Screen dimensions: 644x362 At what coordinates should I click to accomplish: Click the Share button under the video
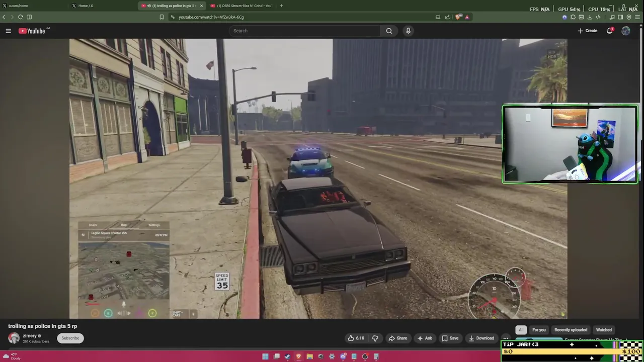pyautogui.click(x=397, y=338)
